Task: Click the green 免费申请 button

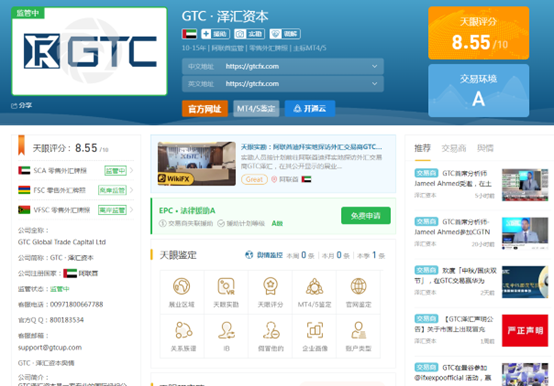Action: (366, 215)
